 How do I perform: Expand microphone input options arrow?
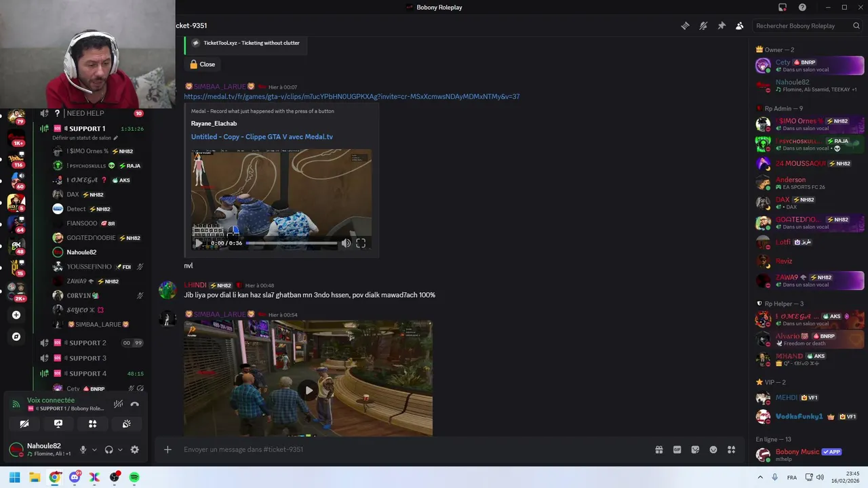(x=94, y=449)
